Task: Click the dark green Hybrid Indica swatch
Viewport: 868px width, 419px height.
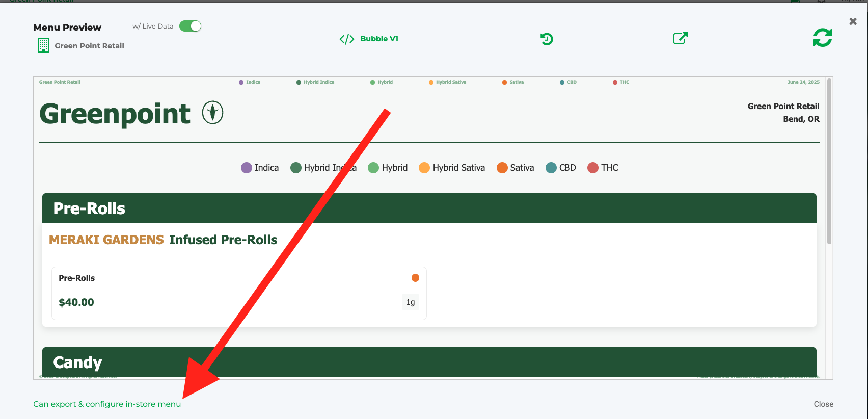Action: pyautogui.click(x=296, y=168)
